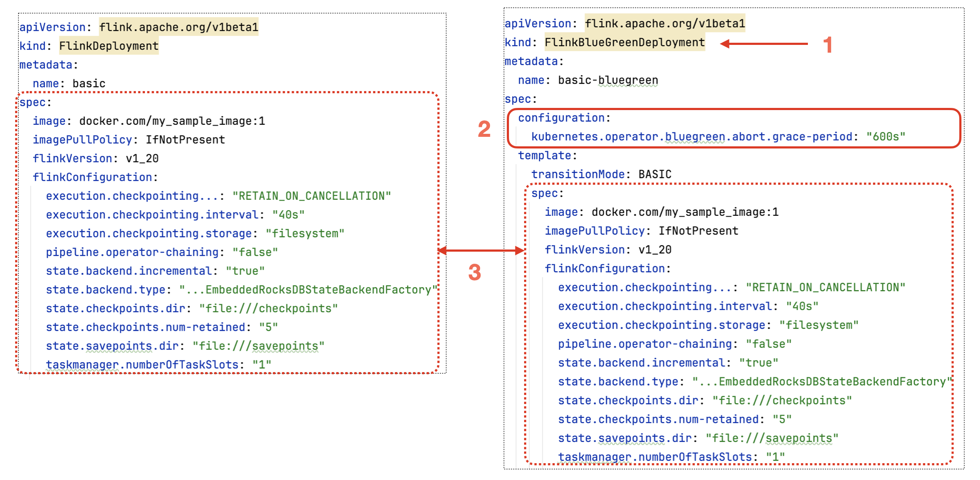Screen dimensions: 980x480
Task: Click the right panel's highlighted apiVersion value
Action: (665, 24)
